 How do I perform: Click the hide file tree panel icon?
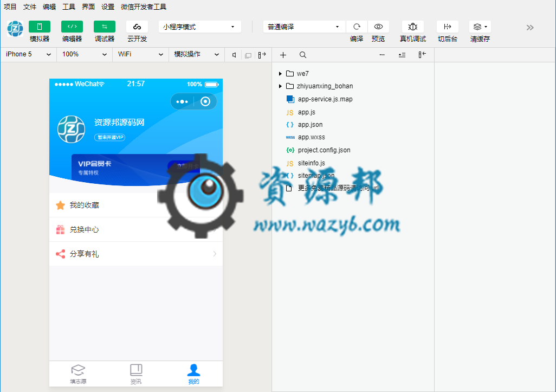pos(422,55)
